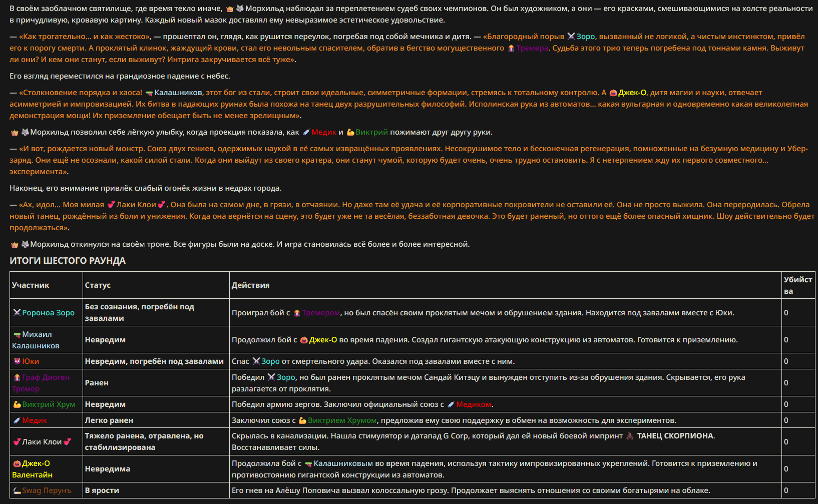Click syringe emoji before 'Медиком' in Виктрий Хрум row

(x=451, y=404)
